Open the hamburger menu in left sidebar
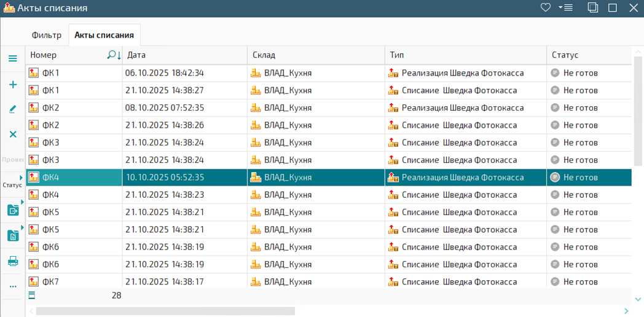 tap(12, 59)
